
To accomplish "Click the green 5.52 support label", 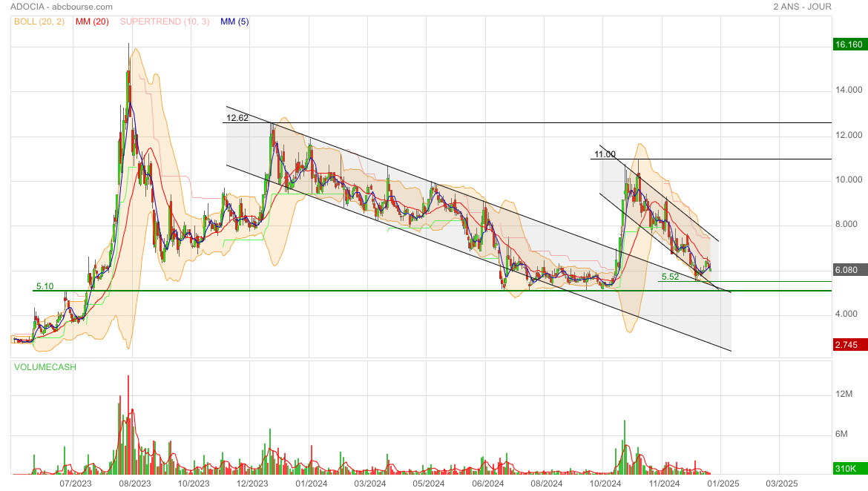I will point(671,277).
